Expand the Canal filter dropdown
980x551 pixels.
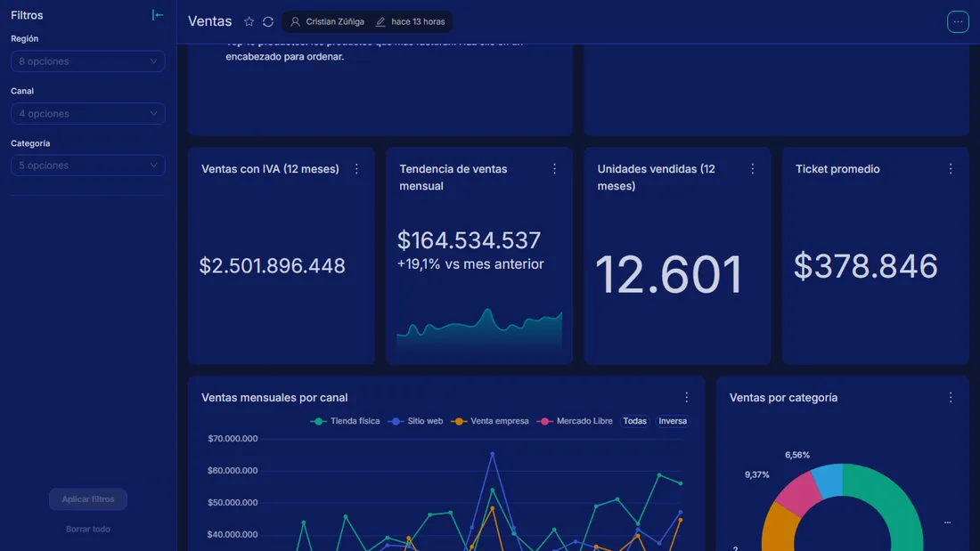click(x=87, y=114)
